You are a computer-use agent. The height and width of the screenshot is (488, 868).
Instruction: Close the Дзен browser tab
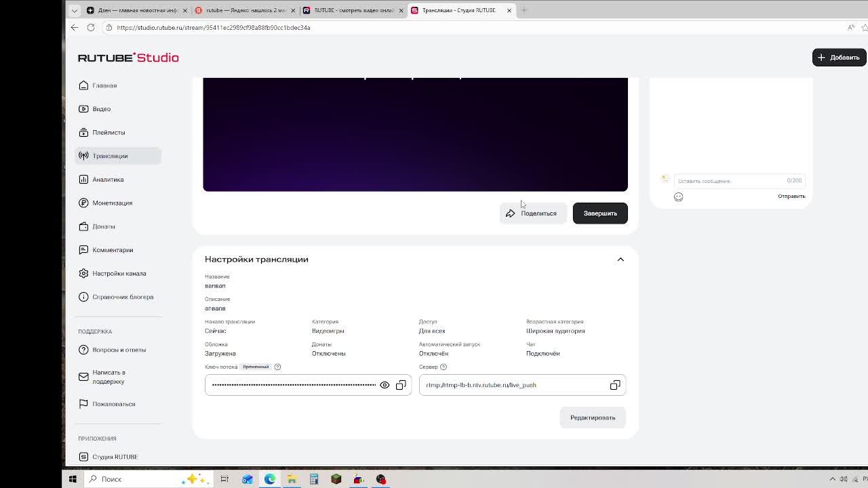[x=184, y=10]
